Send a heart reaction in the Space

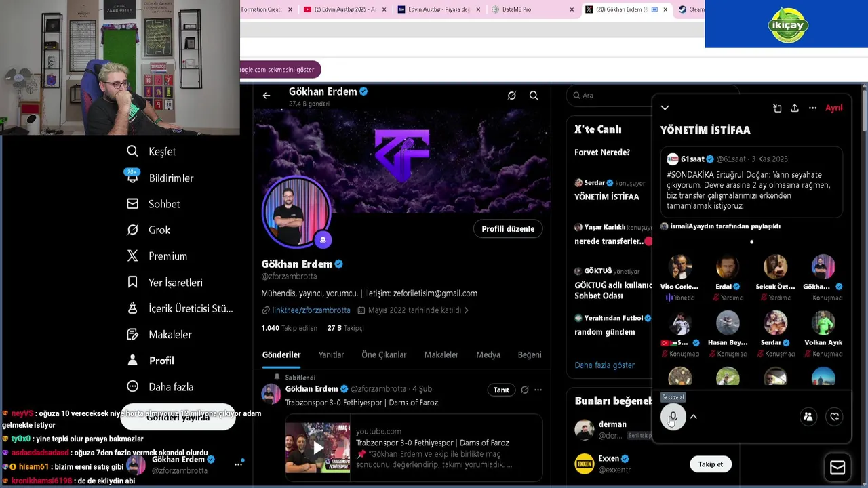835,417
